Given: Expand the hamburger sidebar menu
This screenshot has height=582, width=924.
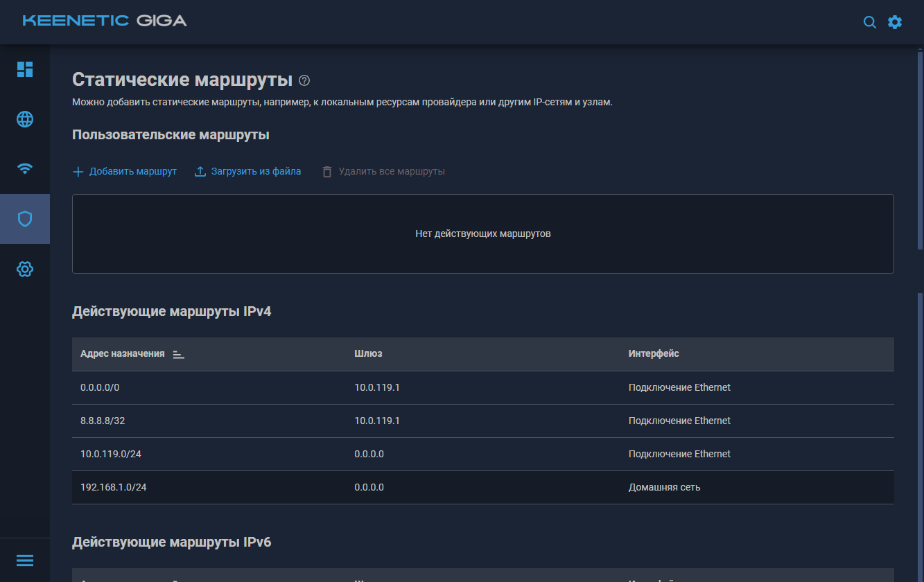Looking at the screenshot, I should pyautogui.click(x=25, y=560).
